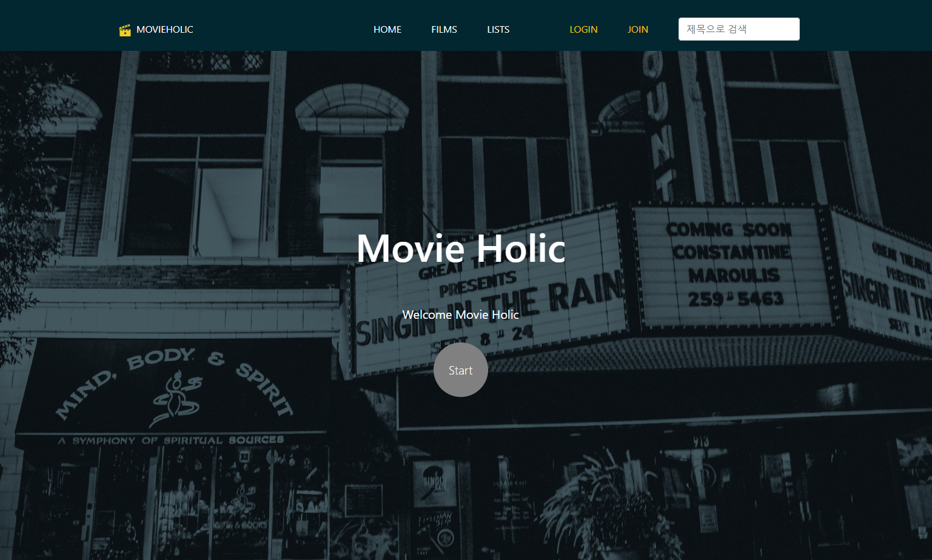
Task: Click the Welcome Movie Holic text
Action: (460, 315)
